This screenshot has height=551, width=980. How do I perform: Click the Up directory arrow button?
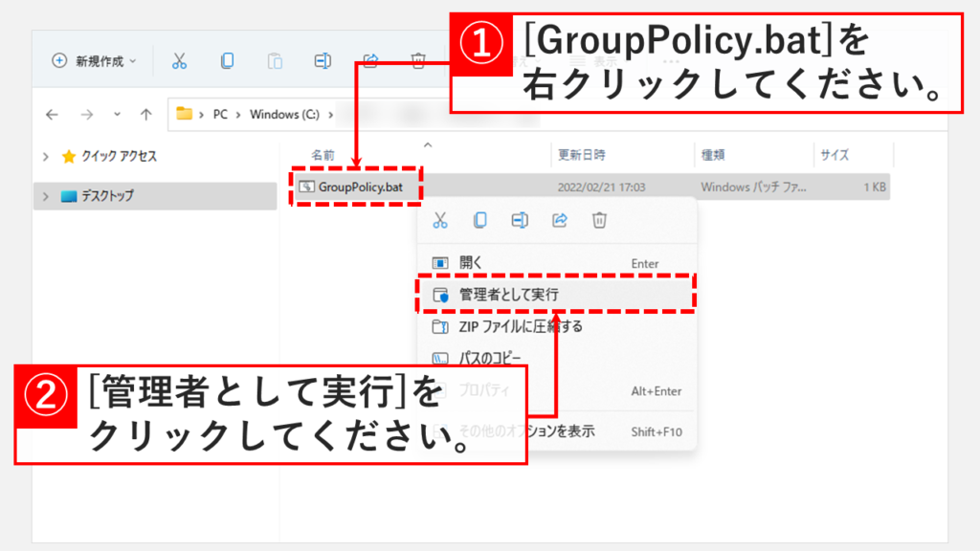(145, 114)
